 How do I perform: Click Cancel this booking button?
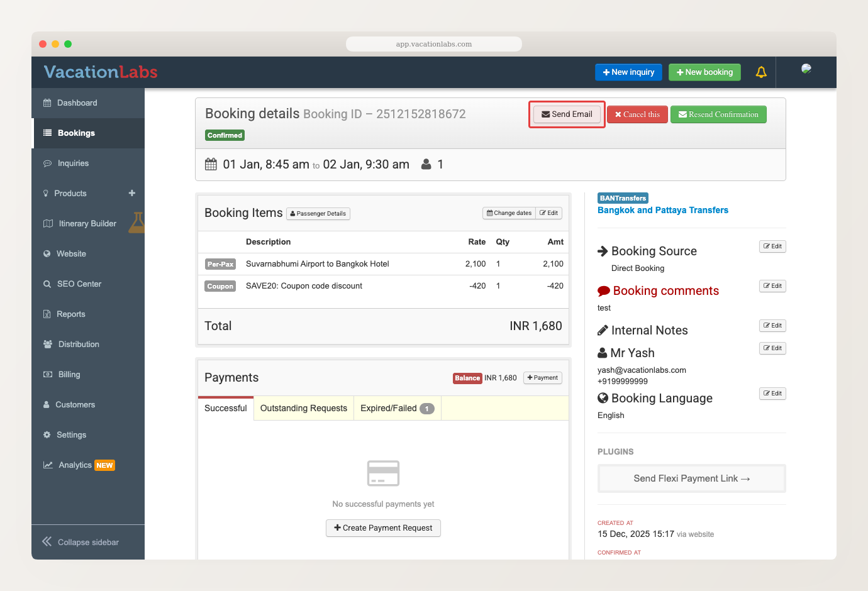point(637,114)
